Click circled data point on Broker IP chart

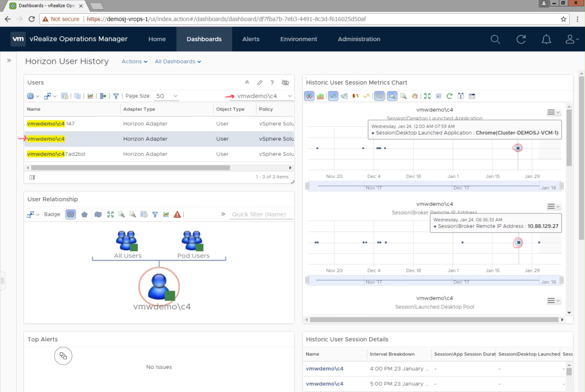coord(519,242)
